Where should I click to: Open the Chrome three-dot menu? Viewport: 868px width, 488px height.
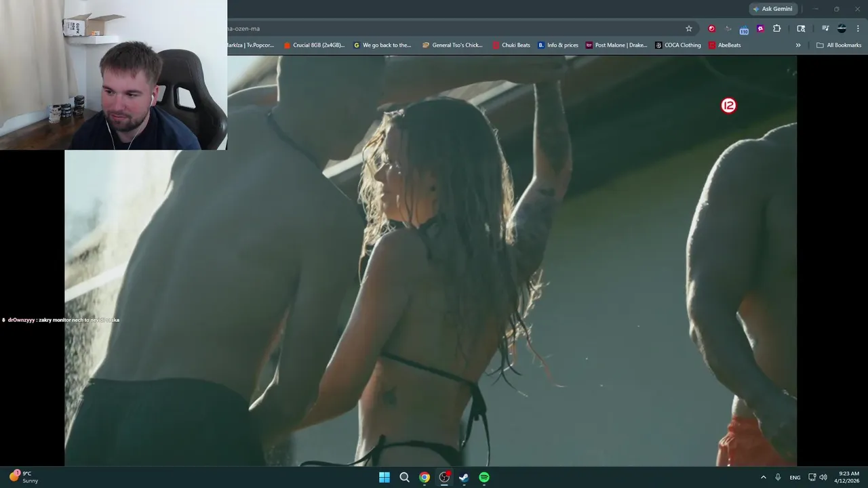pos(859,28)
